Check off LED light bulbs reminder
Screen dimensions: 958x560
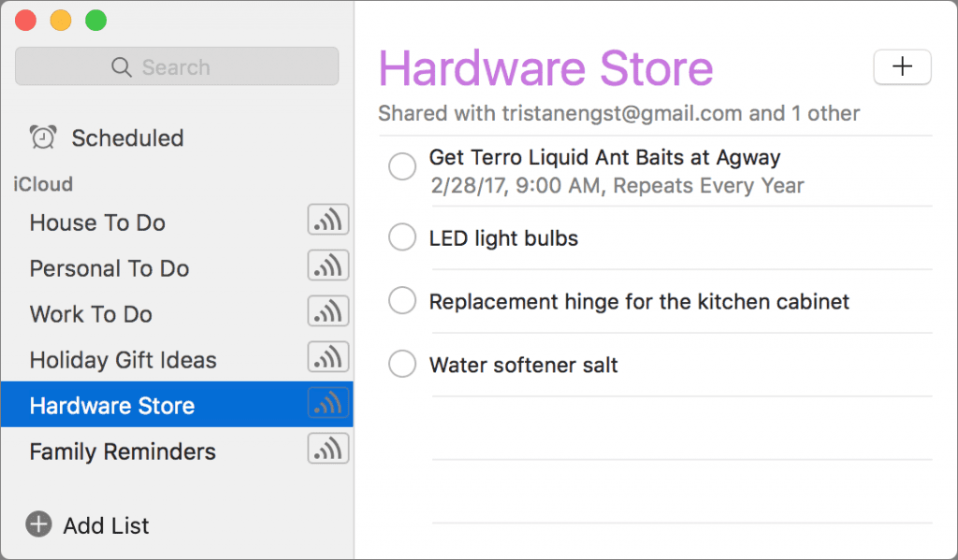(402, 237)
